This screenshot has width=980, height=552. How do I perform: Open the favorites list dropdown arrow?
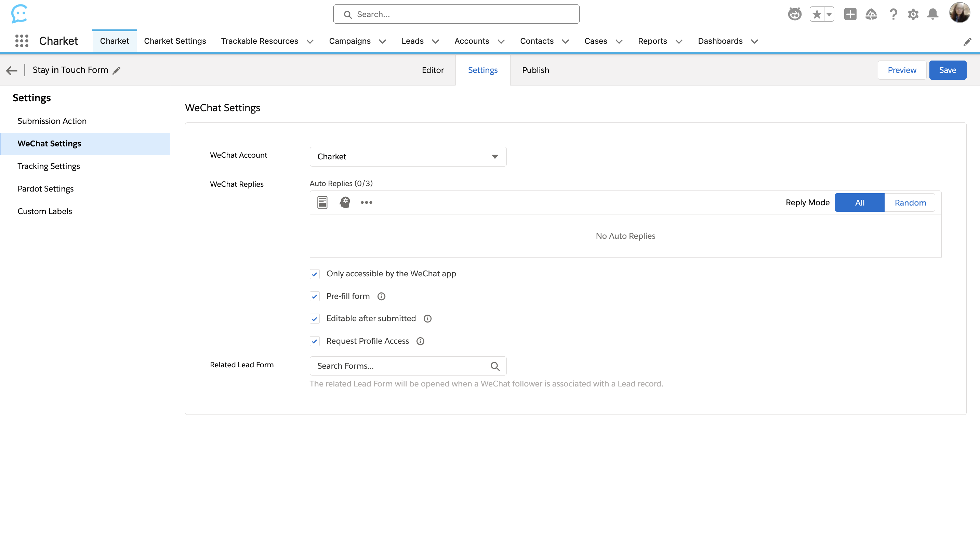(828, 14)
